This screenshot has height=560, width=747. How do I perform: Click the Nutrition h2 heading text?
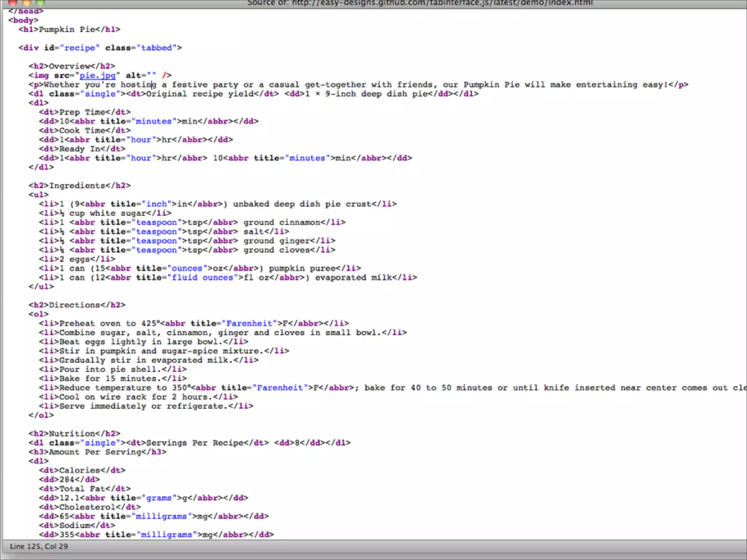pyautogui.click(x=72, y=434)
